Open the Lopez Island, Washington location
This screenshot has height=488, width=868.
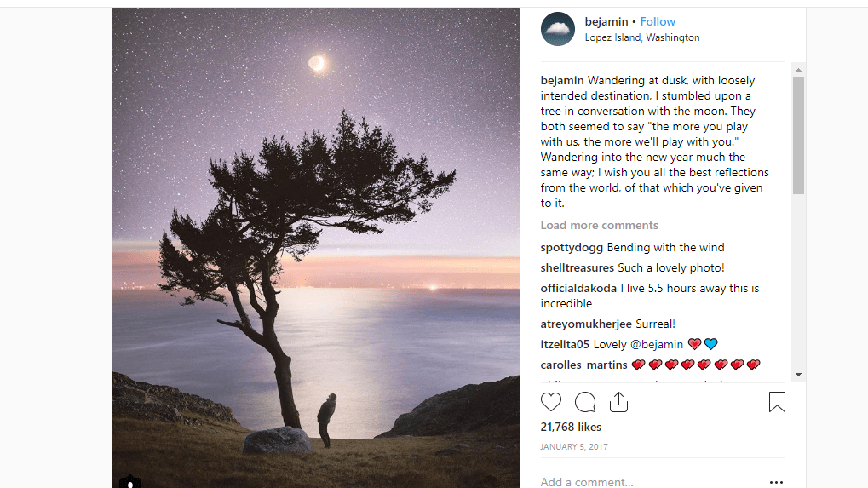641,37
